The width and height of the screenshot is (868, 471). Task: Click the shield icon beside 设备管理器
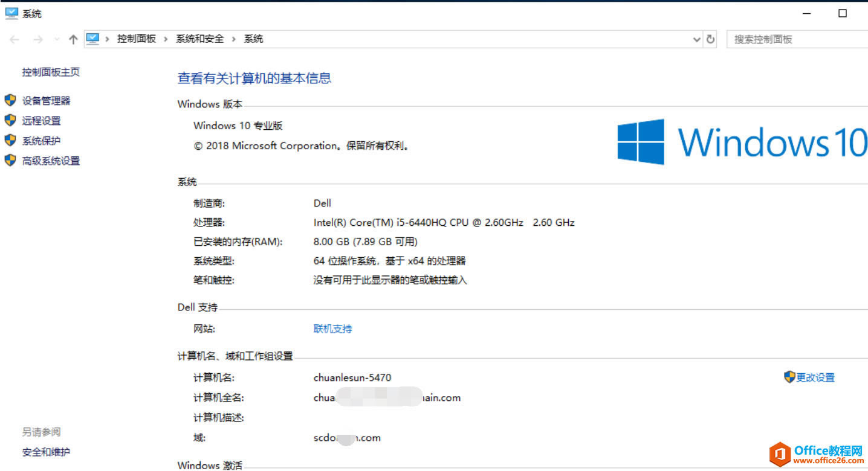click(10, 100)
